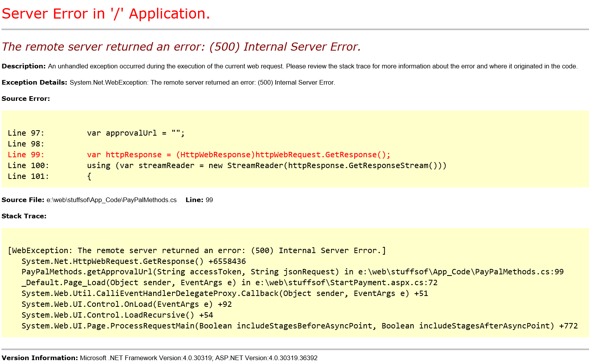Click the 'Source Error:' label
Screen dimensions: 589x364
(26, 99)
